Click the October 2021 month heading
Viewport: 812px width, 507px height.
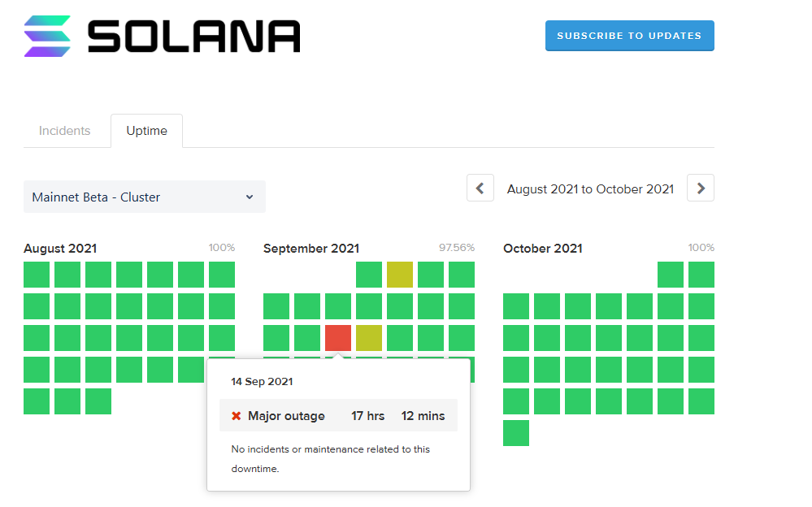[x=542, y=249]
